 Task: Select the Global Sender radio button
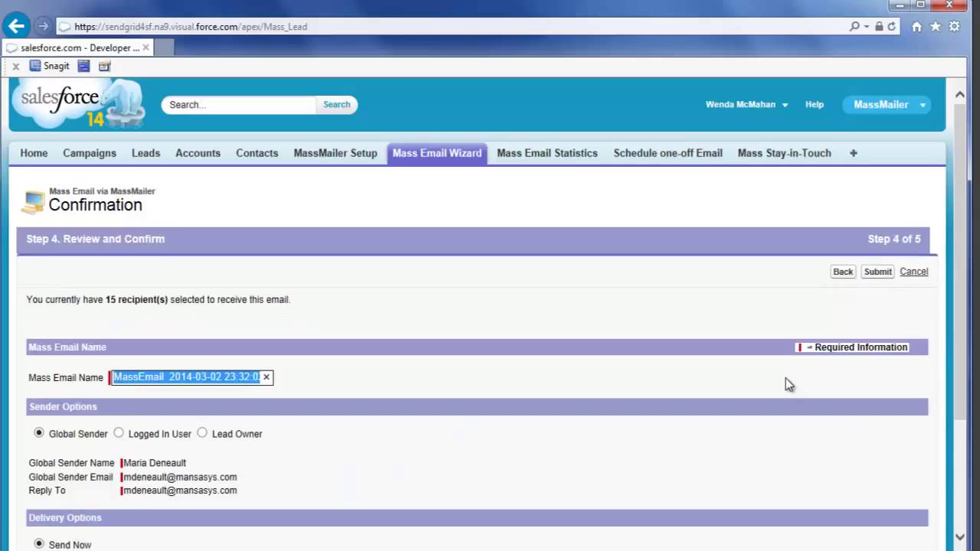point(39,433)
